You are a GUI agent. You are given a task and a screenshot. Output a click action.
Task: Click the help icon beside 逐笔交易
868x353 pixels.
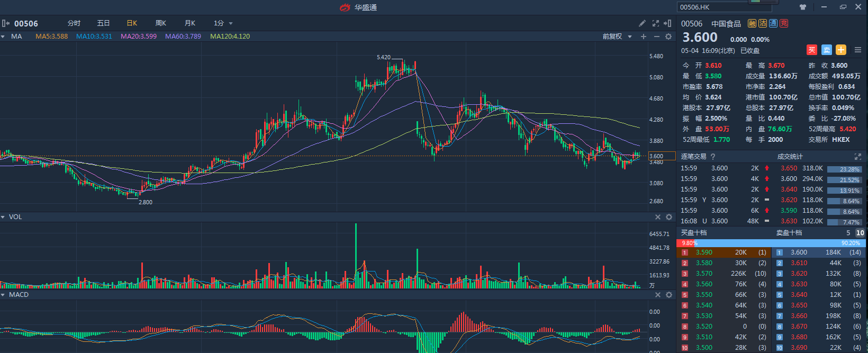pyautogui.click(x=713, y=157)
